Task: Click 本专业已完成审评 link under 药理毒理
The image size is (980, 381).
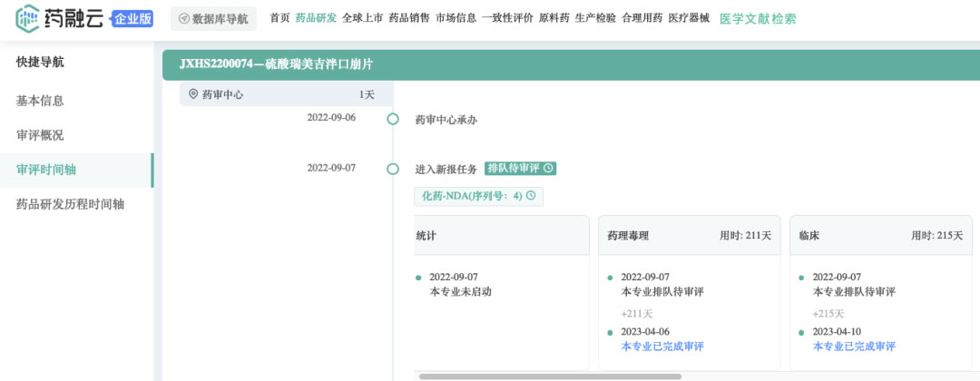Action: 661,346
